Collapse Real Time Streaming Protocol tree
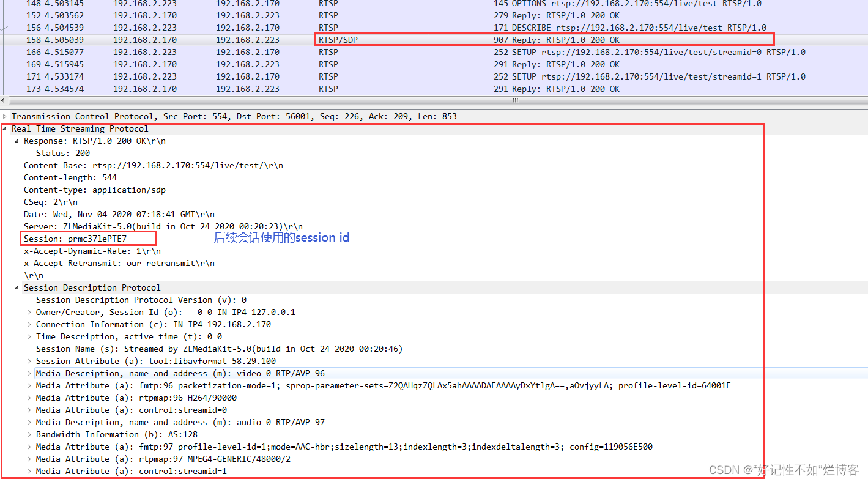Viewport: 868px width, 482px height. pos(6,128)
